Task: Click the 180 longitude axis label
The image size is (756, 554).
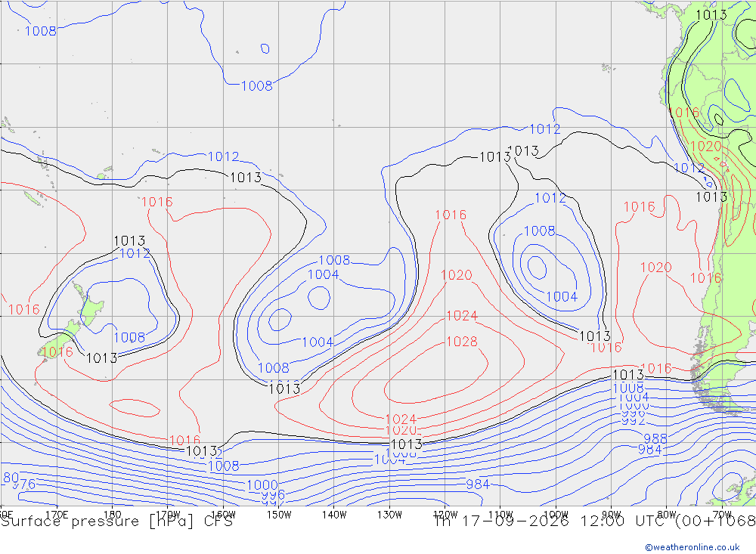Action: coord(113,515)
